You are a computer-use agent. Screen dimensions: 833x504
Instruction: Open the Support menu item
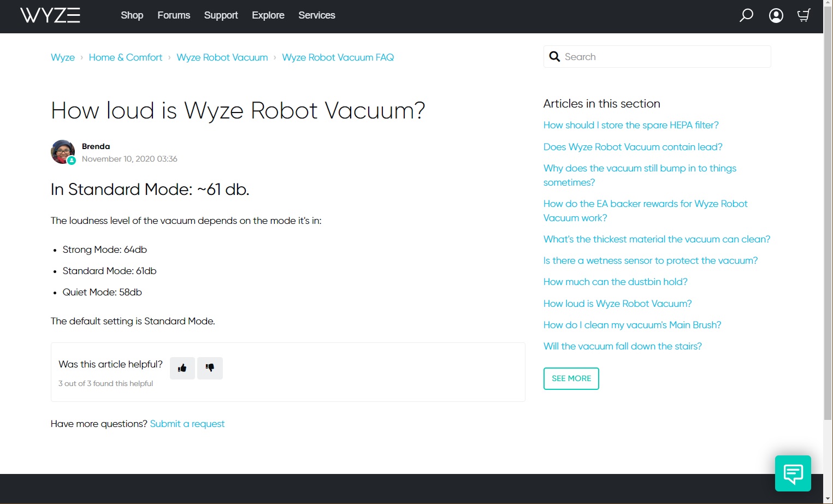(221, 15)
